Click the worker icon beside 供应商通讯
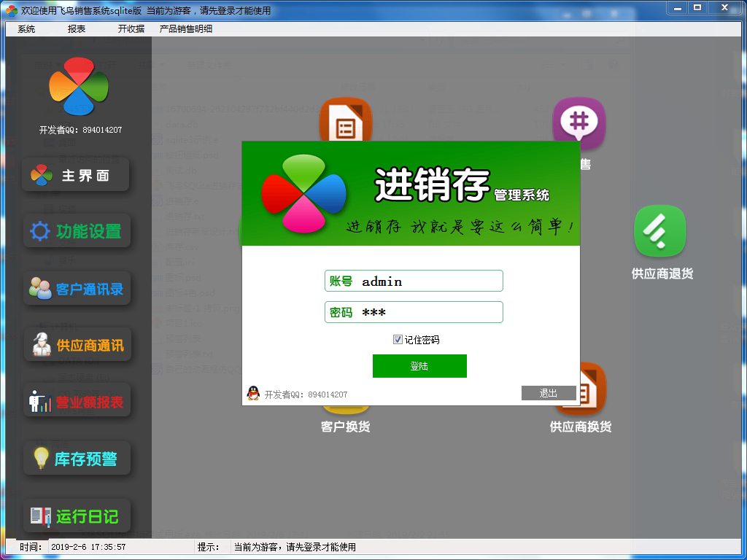Image resolution: width=747 pixels, height=560 pixels. point(42,344)
